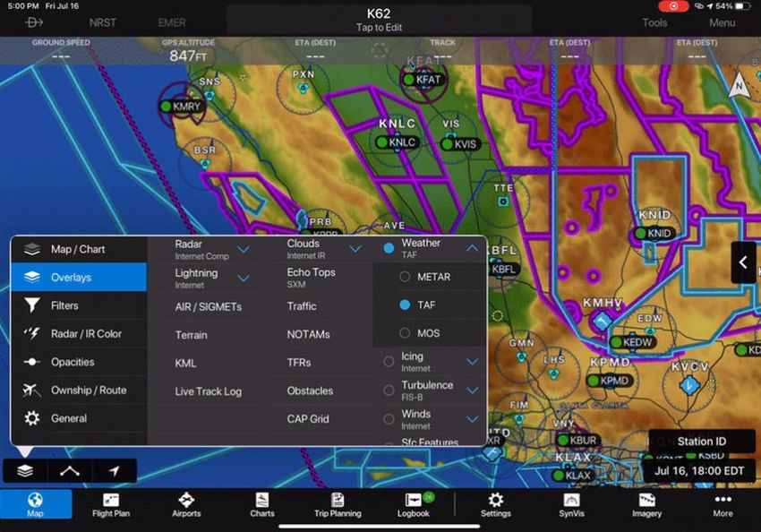Tap the KFAT airport marker
Screen dimensions: 761x532
(423, 79)
